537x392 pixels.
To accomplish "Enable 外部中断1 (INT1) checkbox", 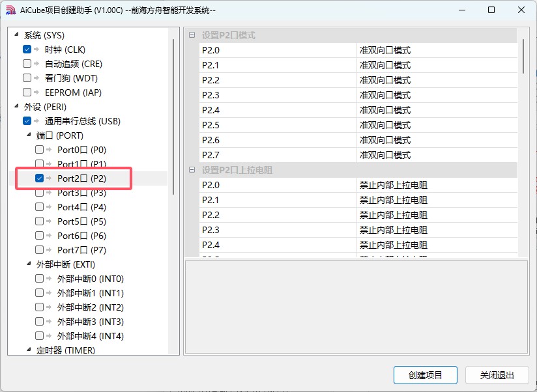I will click(x=39, y=293).
